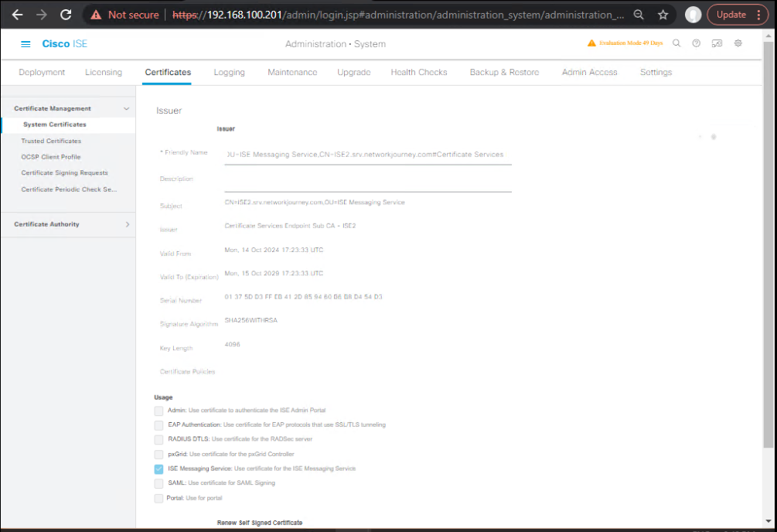Open the Admin Access tab
This screenshot has height=532, width=777.
click(x=590, y=73)
